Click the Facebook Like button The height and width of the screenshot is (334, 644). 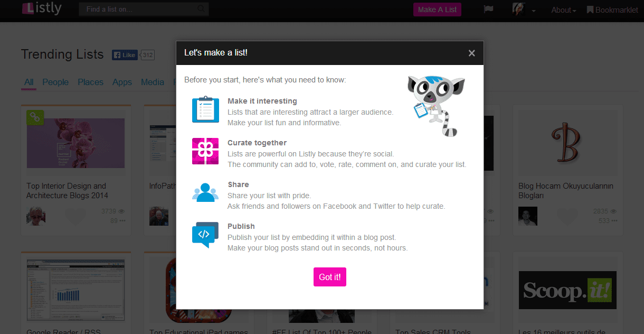point(125,55)
